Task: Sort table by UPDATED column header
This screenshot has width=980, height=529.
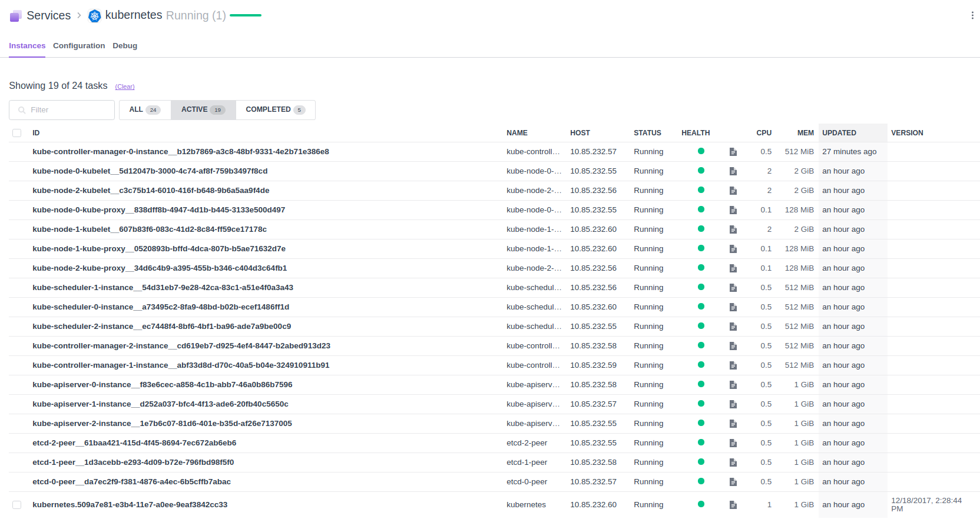Action: [x=839, y=133]
